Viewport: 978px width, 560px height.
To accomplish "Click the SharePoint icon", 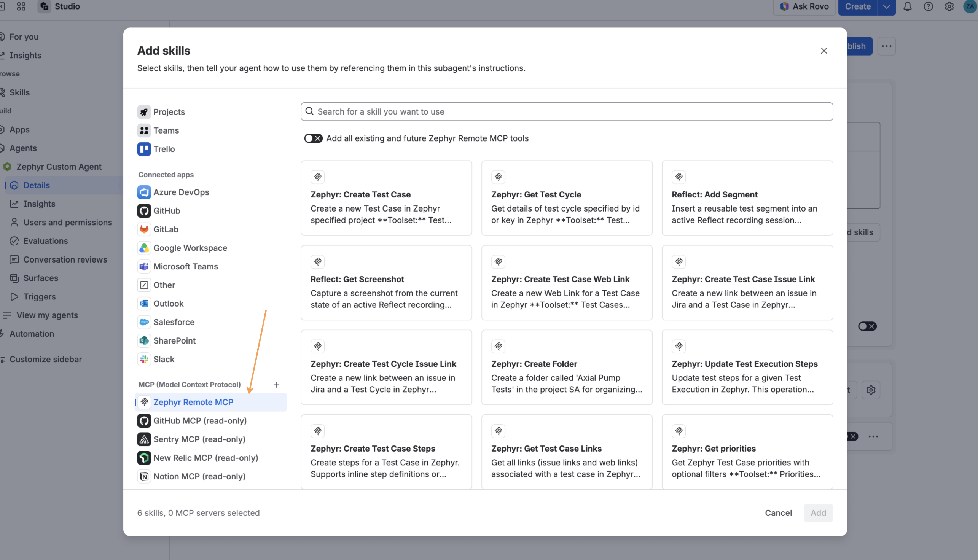I will [144, 340].
